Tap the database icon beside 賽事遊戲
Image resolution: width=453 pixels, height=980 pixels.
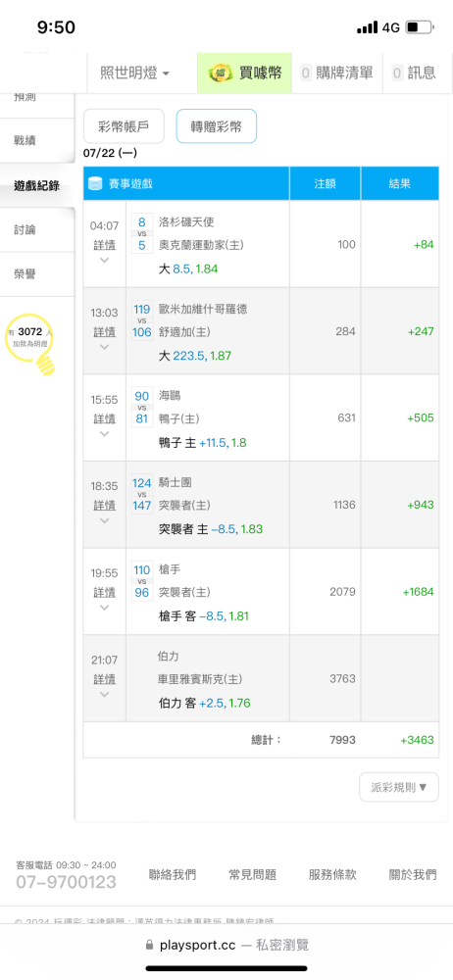click(96, 184)
